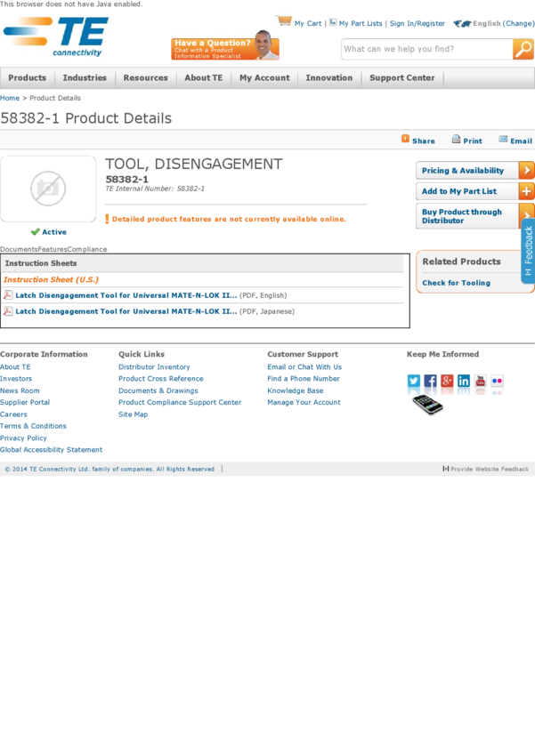The height and width of the screenshot is (756, 535).
Task: Click Find a Phone Number link
Action: point(304,379)
